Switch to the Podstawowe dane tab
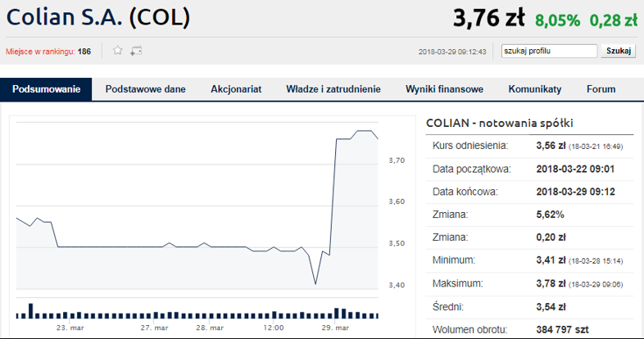The width and height of the screenshot is (644, 339). [x=145, y=89]
